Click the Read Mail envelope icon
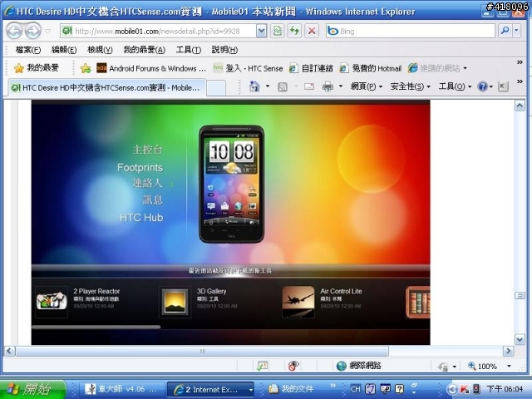Image resolution: width=532 pixels, height=399 pixels. [309, 86]
